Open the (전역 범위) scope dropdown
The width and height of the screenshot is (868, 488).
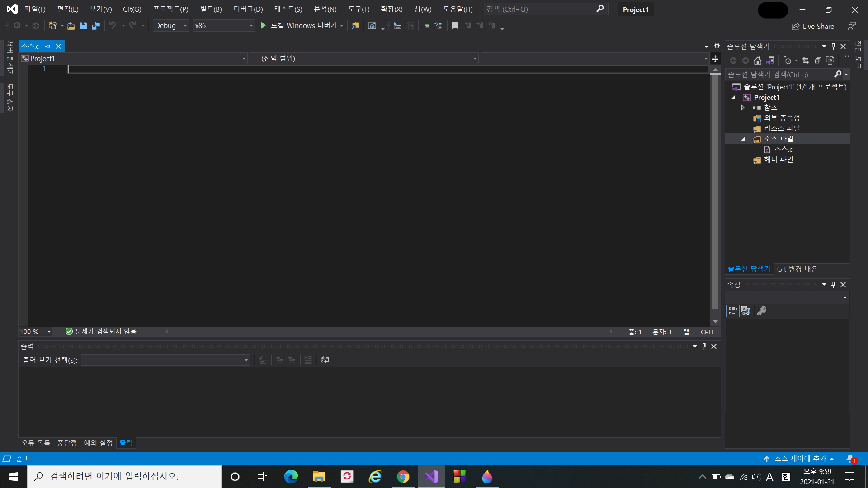tap(364, 58)
